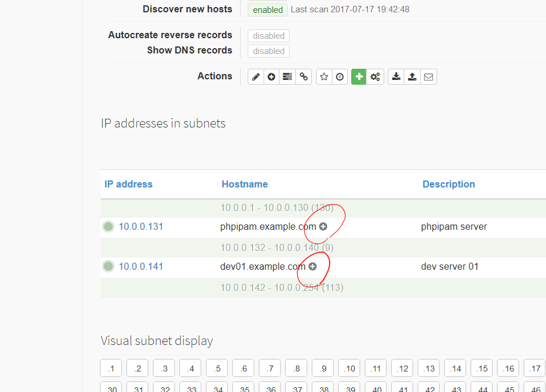
Task: Open the clock changelog icon
Action: click(340, 77)
